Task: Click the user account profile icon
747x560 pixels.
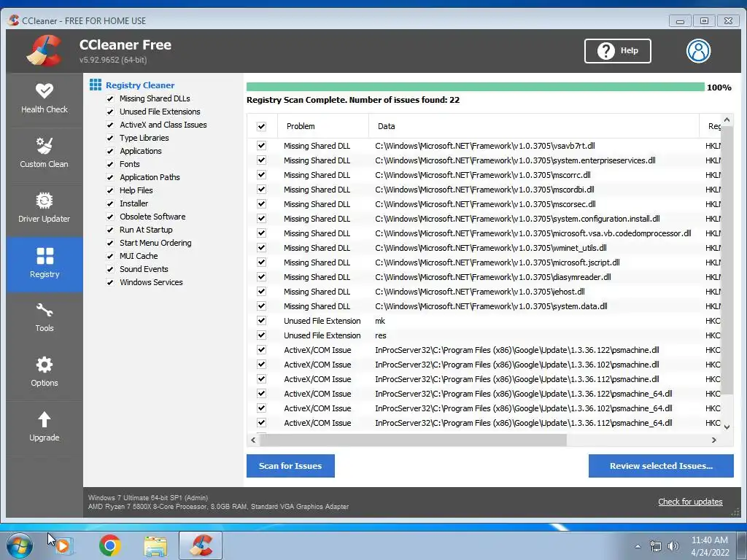Action: pos(698,50)
